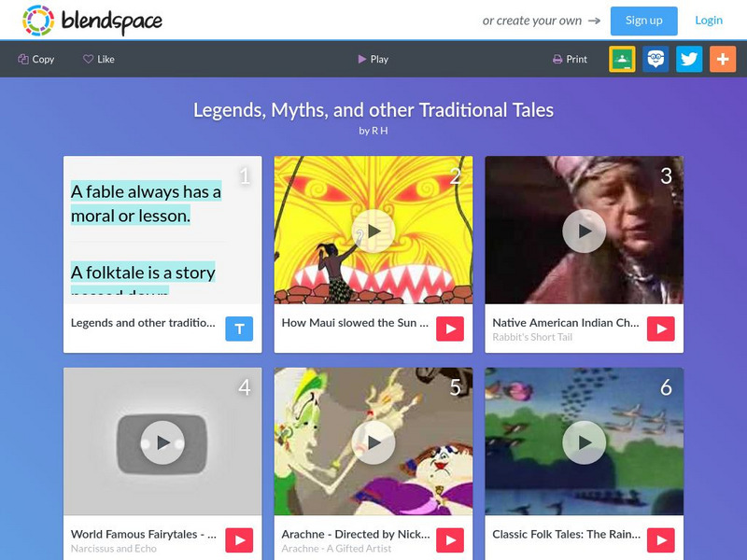Open title 'Arachne - Directed by Nick...'
747x560 pixels.
point(356,534)
